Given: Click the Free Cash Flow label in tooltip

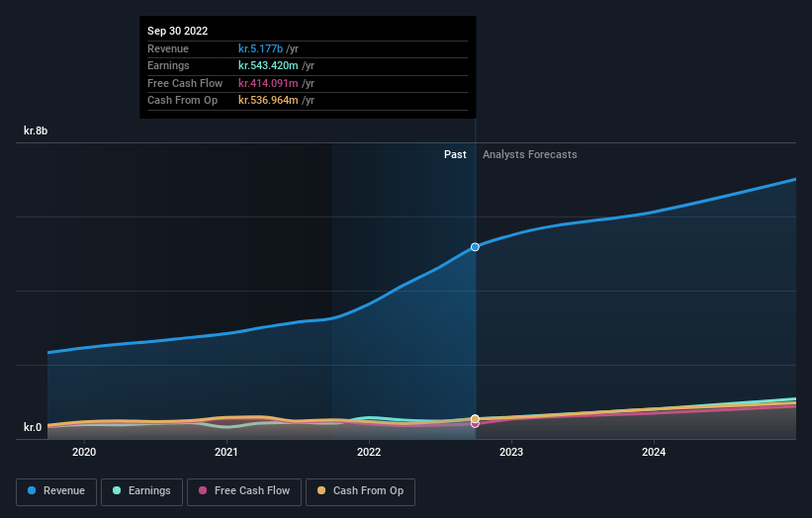Looking at the screenshot, I should coord(185,83).
